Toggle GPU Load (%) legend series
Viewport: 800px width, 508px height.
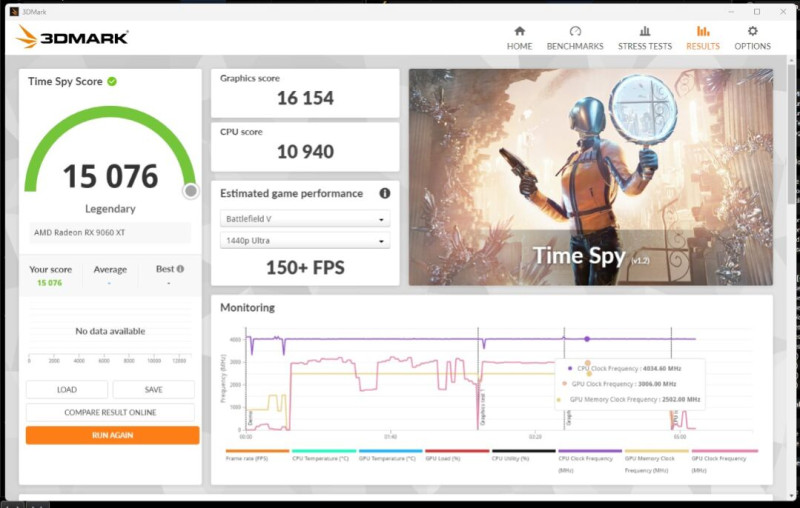click(457, 455)
